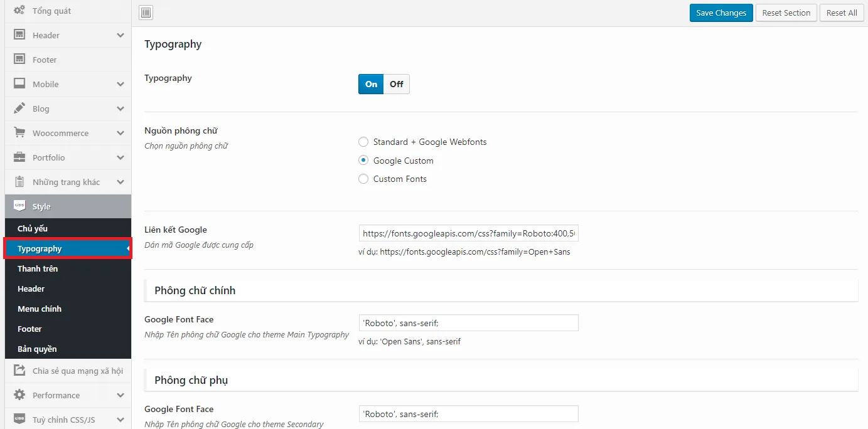868x429 pixels.
Task: Select the Google Custom radio option
Action: click(x=363, y=161)
